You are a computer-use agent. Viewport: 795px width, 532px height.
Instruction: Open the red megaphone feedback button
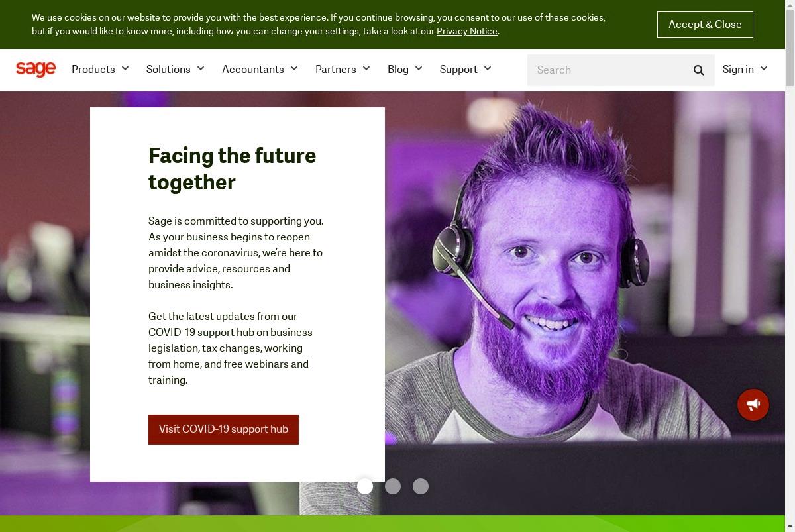point(753,404)
